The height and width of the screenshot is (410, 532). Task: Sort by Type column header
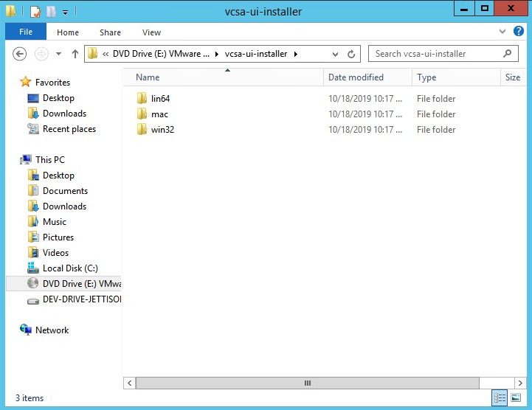tap(456, 77)
